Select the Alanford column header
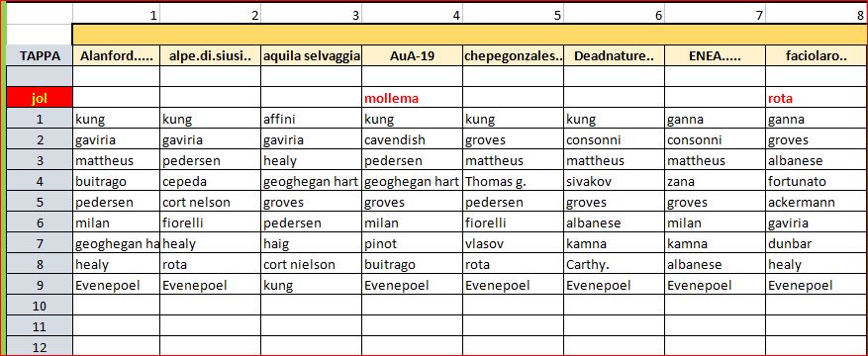The image size is (868, 356). pos(116,55)
